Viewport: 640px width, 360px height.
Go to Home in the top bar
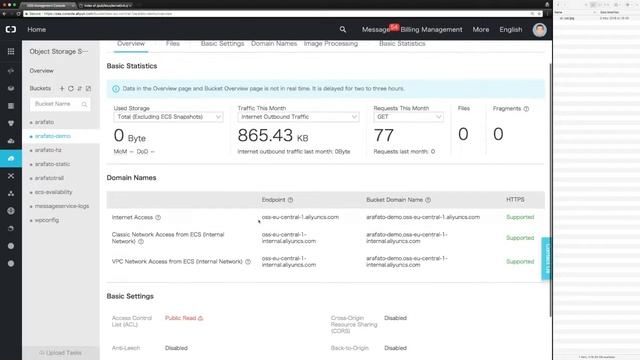[x=36, y=30]
